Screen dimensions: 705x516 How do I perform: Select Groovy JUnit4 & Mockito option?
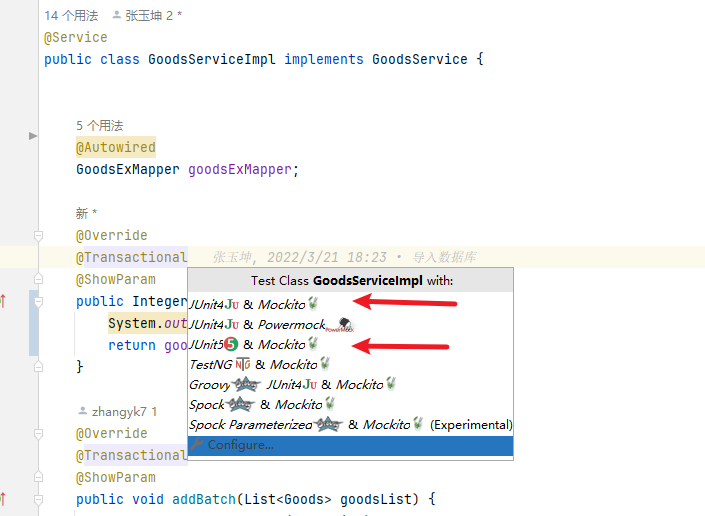click(350, 384)
